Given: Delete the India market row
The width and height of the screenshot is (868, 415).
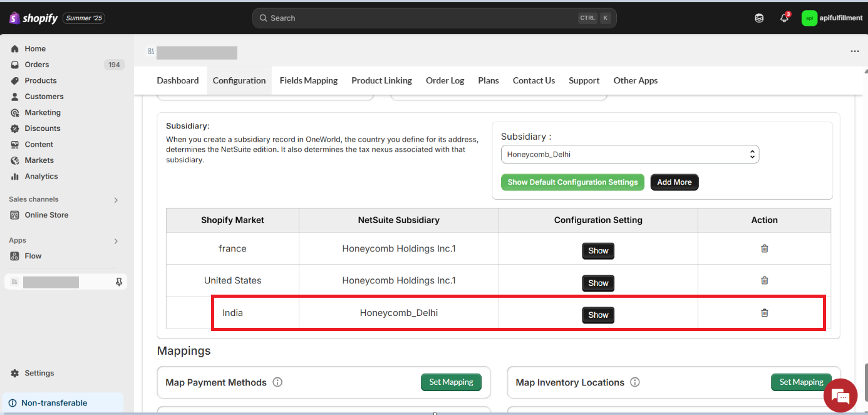Looking at the screenshot, I should tap(764, 312).
